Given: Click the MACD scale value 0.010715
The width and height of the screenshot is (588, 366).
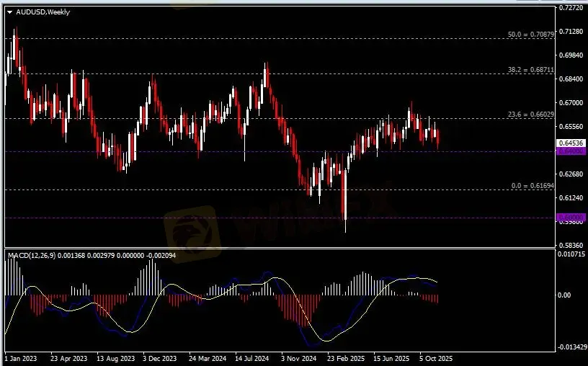Looking at the screenshot, I should (x=571, y=254).
